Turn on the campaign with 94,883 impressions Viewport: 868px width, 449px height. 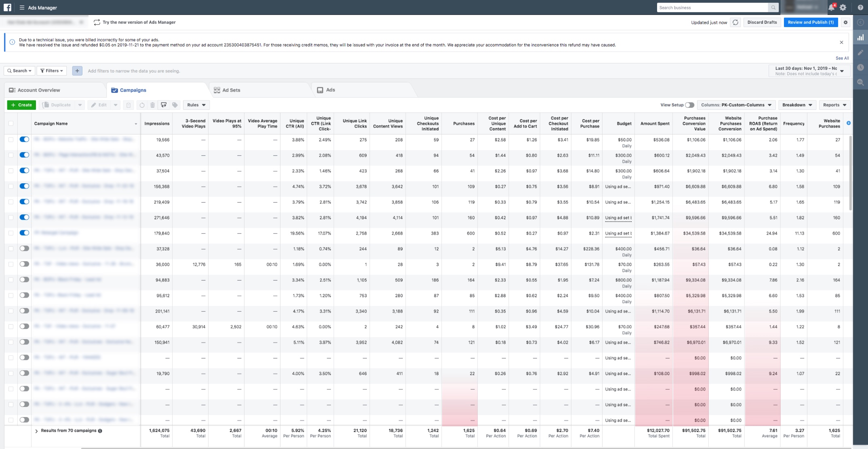24,279
